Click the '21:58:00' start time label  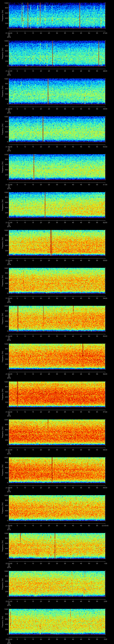click(x=9, y=488)
